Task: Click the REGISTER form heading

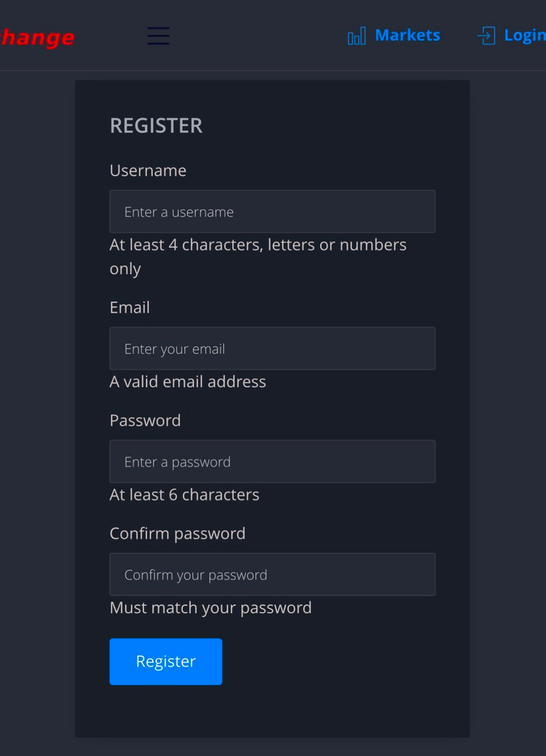Action: point(156,126)
